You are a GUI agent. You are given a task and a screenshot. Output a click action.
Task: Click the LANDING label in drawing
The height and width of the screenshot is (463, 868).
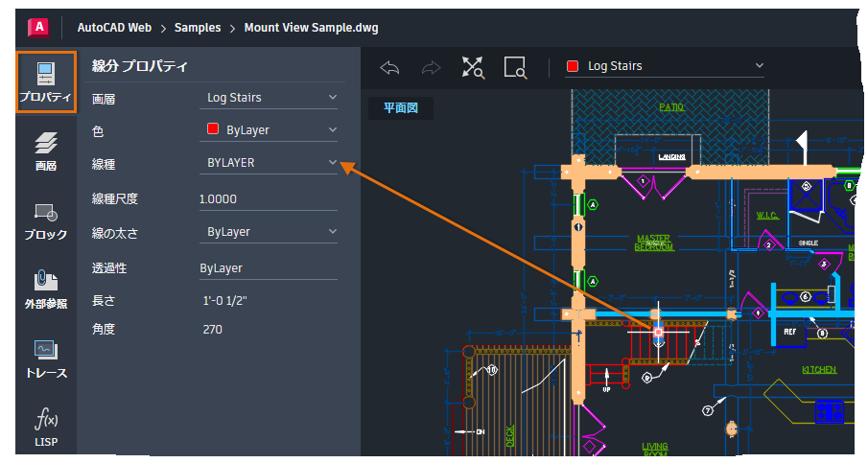[x=672, y=157]
